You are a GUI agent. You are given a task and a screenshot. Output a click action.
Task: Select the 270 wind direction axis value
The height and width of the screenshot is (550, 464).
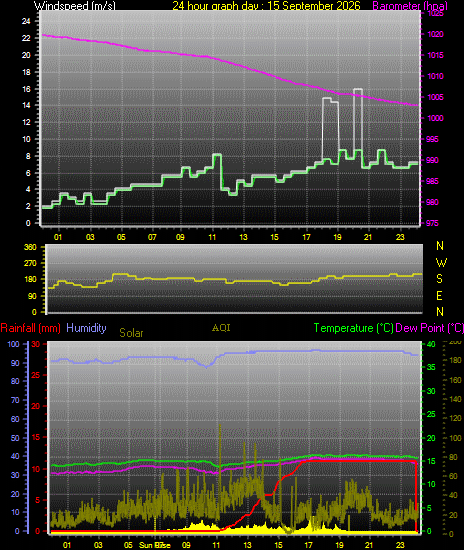30,263
